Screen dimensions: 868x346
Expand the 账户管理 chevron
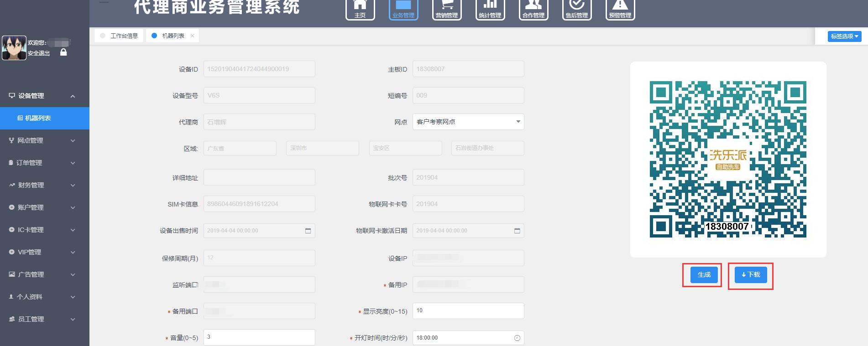[x=73, y=208]
